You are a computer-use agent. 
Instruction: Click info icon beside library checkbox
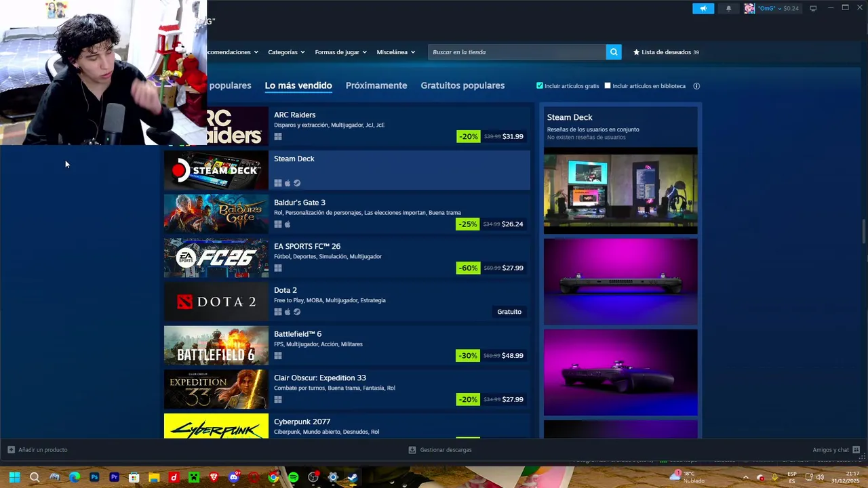coord(696,86)
